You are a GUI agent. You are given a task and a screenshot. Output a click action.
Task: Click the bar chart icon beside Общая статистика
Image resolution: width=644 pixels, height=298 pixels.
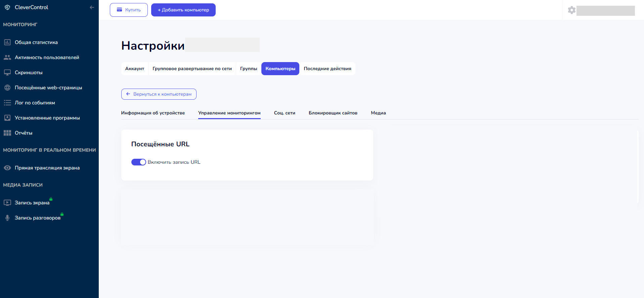point(7,42)
